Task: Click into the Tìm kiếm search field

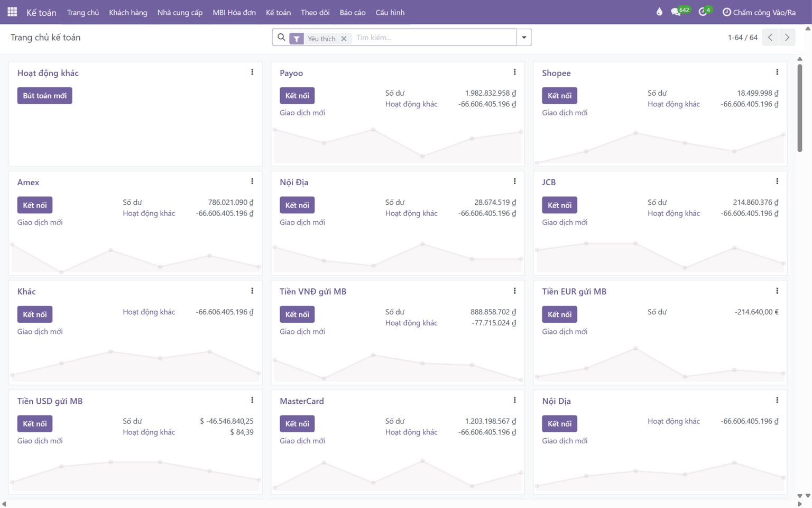Action: 433,38
